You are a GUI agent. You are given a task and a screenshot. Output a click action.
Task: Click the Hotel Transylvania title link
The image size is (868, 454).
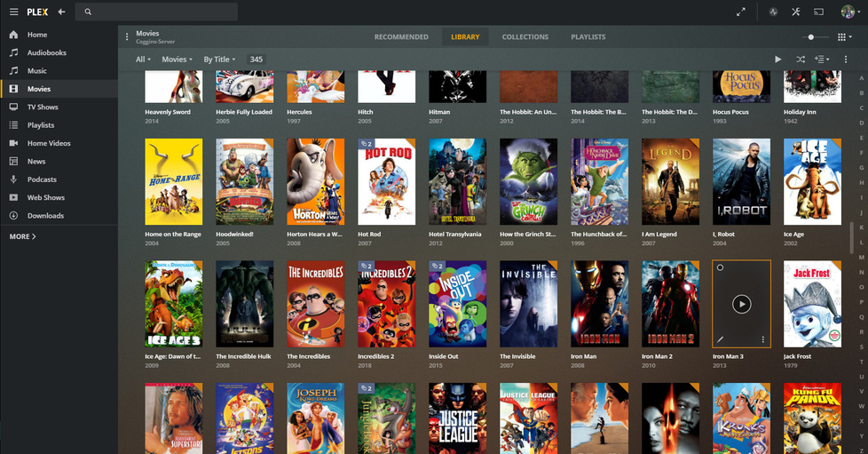point(455,234)
